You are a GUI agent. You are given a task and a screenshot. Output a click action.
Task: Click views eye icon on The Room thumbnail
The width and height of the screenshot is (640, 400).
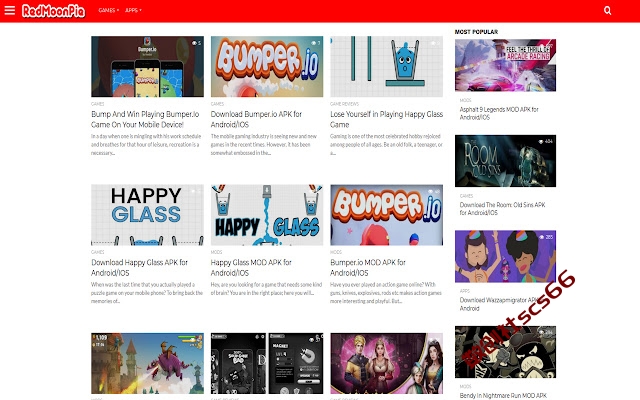pos(541,142)
